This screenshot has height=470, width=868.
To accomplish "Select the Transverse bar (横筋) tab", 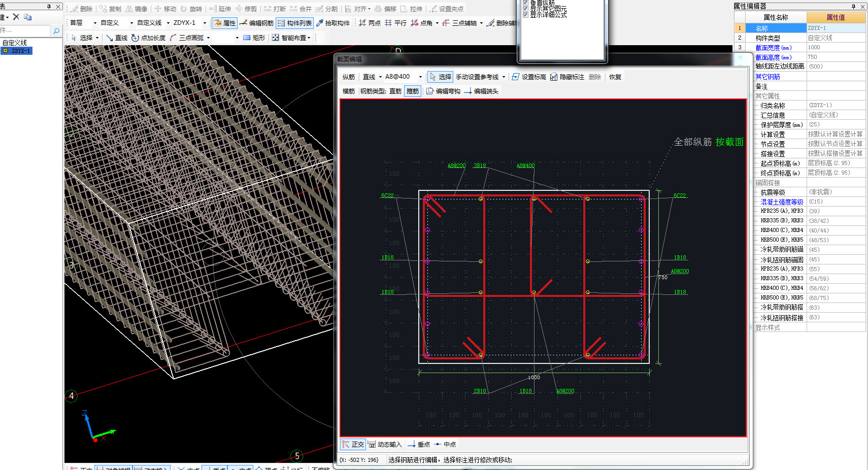I will 349,91.
